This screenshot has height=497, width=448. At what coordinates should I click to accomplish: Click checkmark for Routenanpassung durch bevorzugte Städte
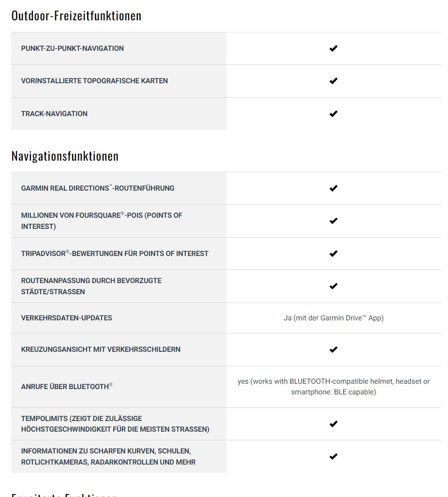pyautogui.click(x=333, y=286)
